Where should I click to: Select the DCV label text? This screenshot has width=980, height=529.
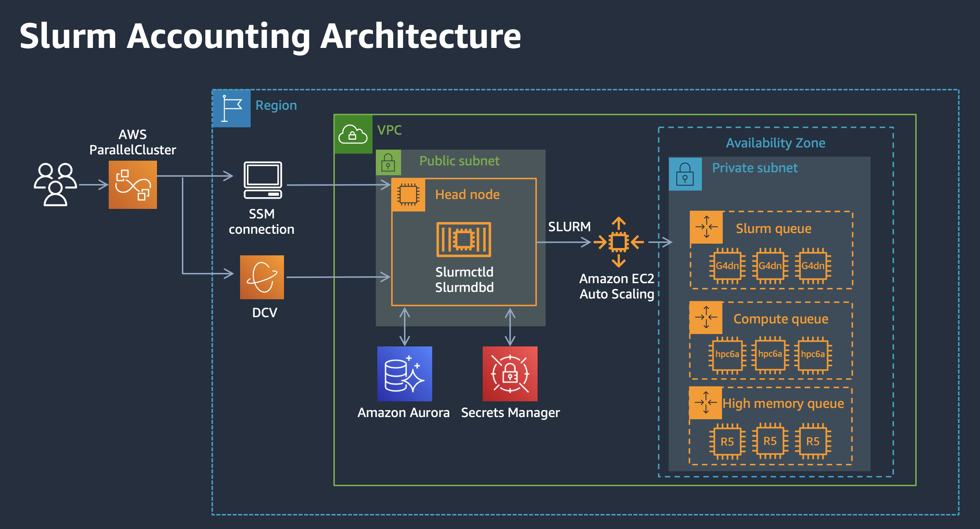coord(265,313)
